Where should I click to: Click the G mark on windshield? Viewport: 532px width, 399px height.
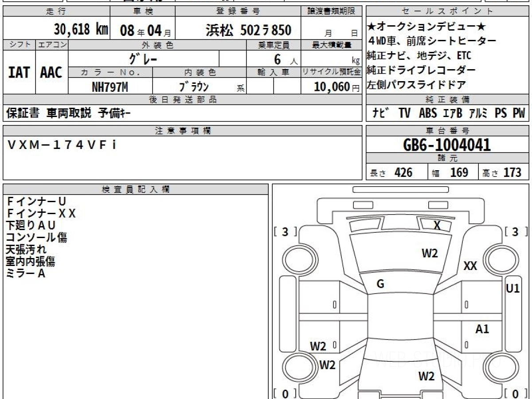(x=380, y=284)
